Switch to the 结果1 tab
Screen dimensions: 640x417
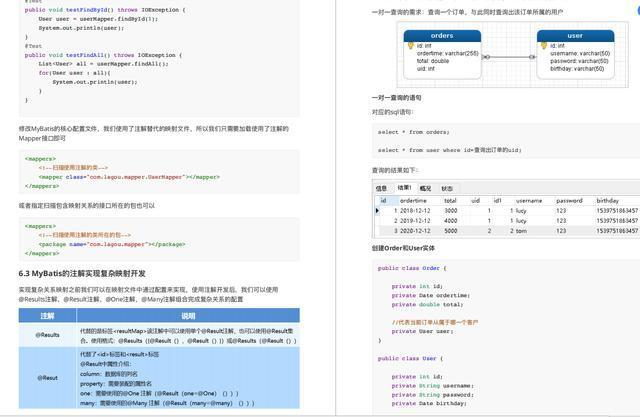(x=404, y=188)
